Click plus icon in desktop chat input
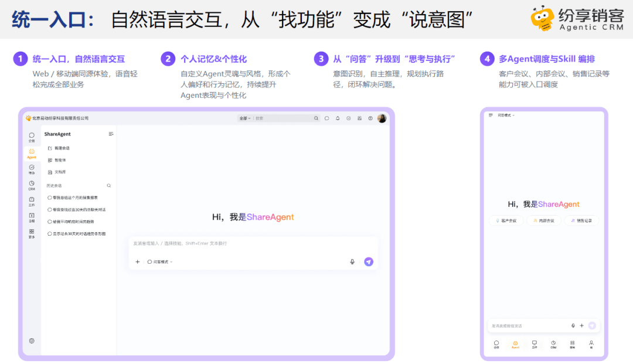633x364 pixels. pos(137,262)
